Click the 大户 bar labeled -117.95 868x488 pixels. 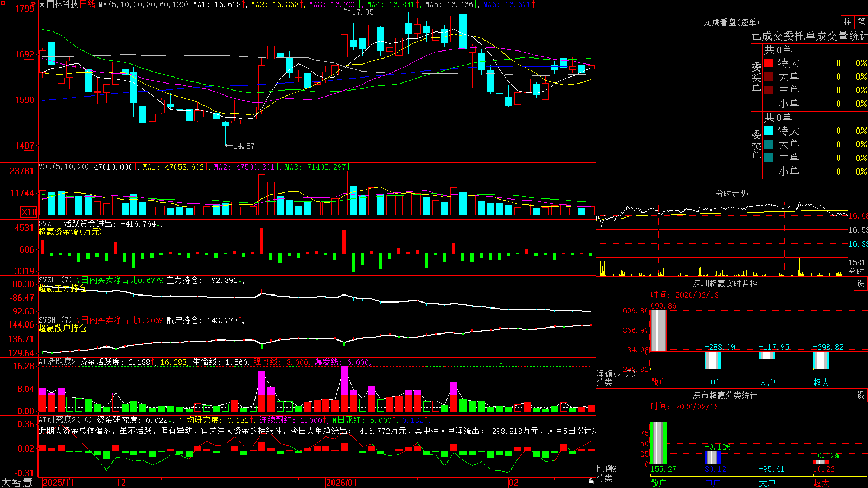point(767,355)
